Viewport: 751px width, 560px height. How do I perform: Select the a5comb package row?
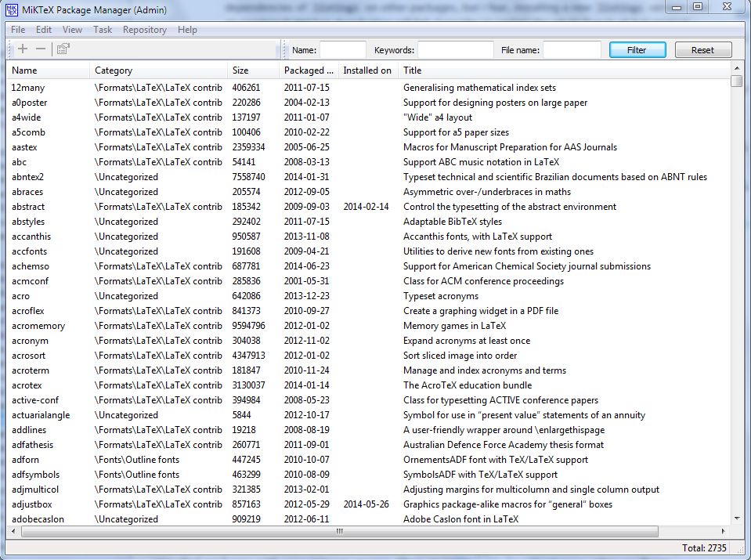click(x=369, y=132)
